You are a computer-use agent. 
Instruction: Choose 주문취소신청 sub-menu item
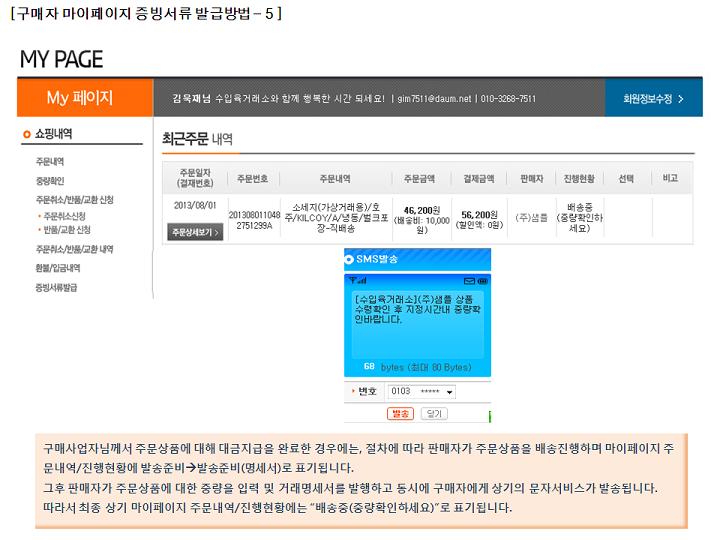63,216
